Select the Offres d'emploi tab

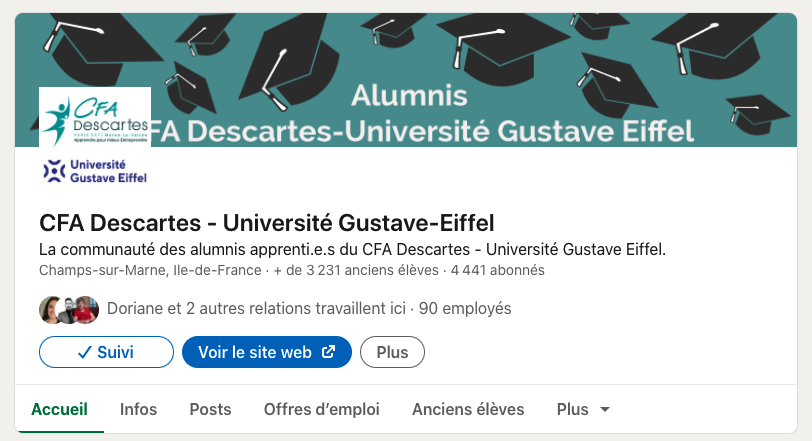pos(322,409)
